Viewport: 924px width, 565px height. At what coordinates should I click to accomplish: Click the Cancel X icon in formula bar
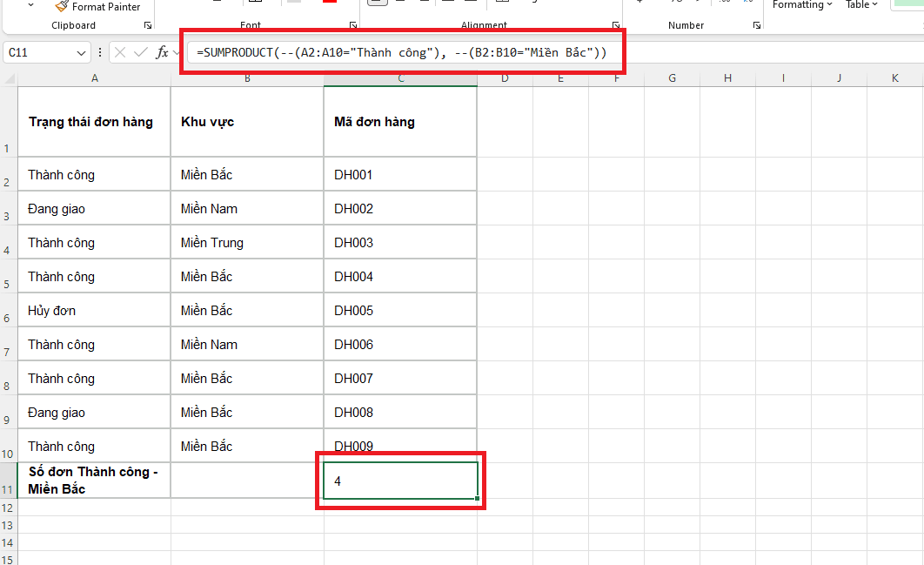(120, 52)
